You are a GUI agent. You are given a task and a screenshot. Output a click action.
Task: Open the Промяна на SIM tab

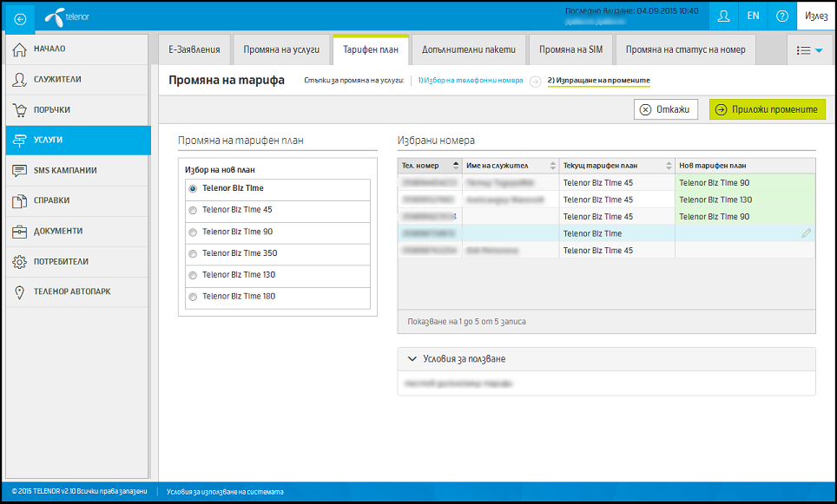click(570, 49)
